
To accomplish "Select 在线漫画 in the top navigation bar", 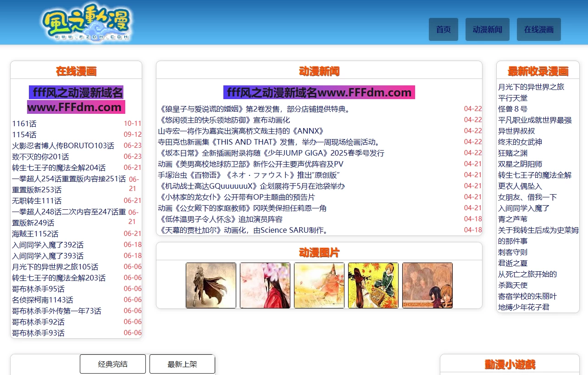I will click(x=538, y=29).
